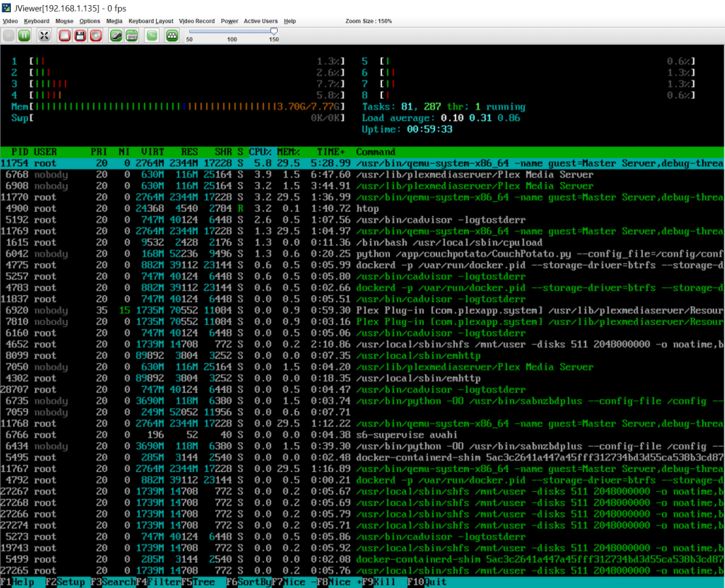
Task: Open the Power menu
Action: [229, 21]
